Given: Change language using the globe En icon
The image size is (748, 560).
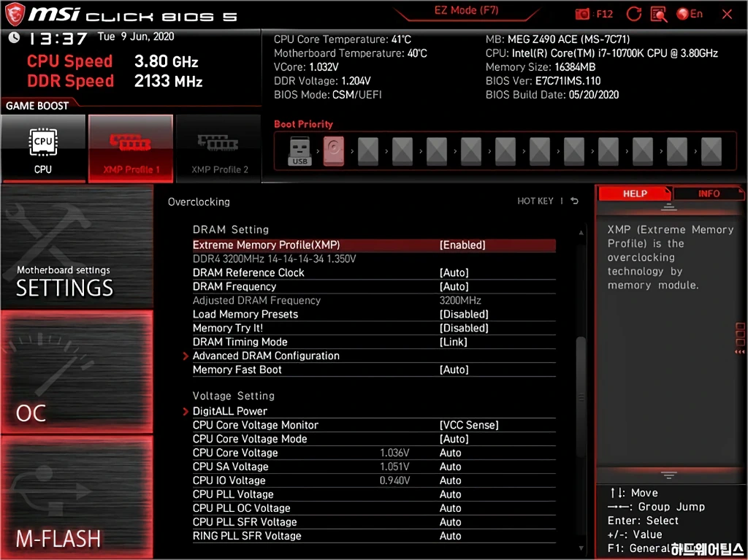Looking at the screenshot, I should [690, 14].
